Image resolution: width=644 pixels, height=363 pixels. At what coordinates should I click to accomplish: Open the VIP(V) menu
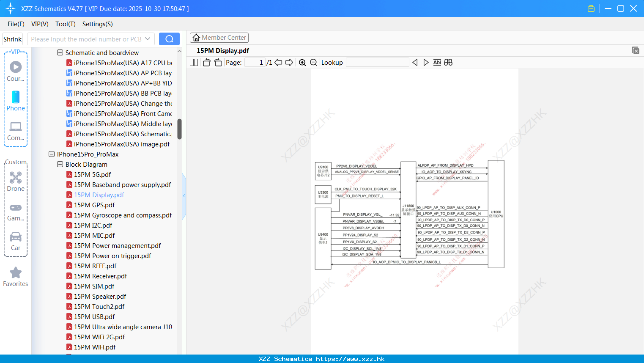point(40,24)
